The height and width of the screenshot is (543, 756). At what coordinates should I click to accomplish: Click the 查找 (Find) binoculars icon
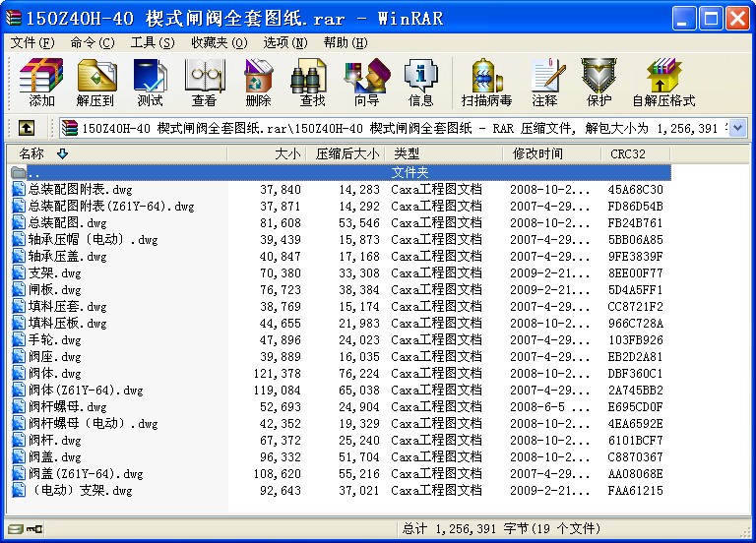pos(312,82)
